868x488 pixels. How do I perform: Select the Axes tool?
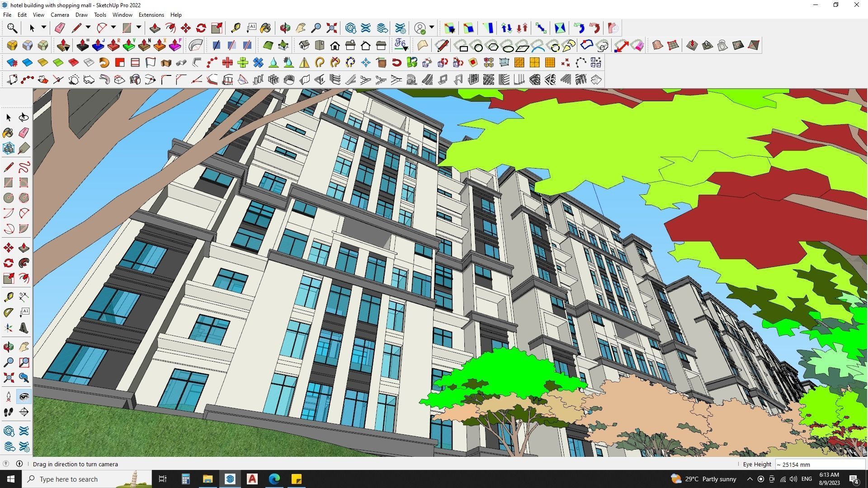click(x=8, y=328)
